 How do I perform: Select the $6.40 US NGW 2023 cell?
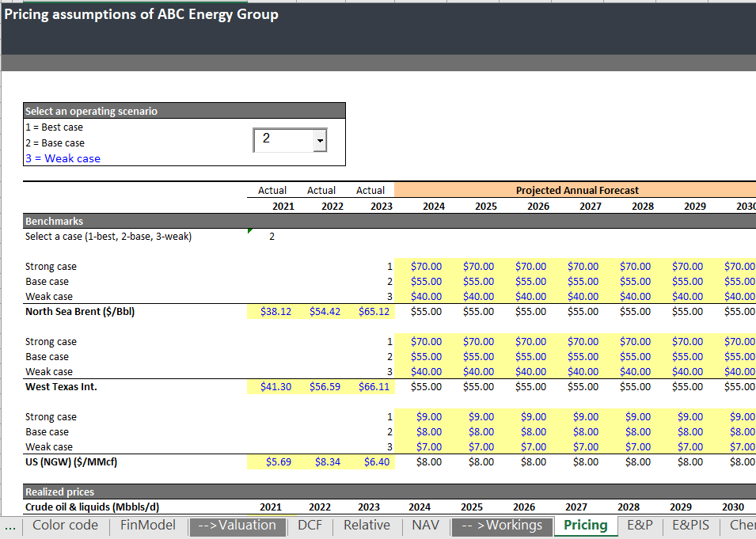[373, 461]
